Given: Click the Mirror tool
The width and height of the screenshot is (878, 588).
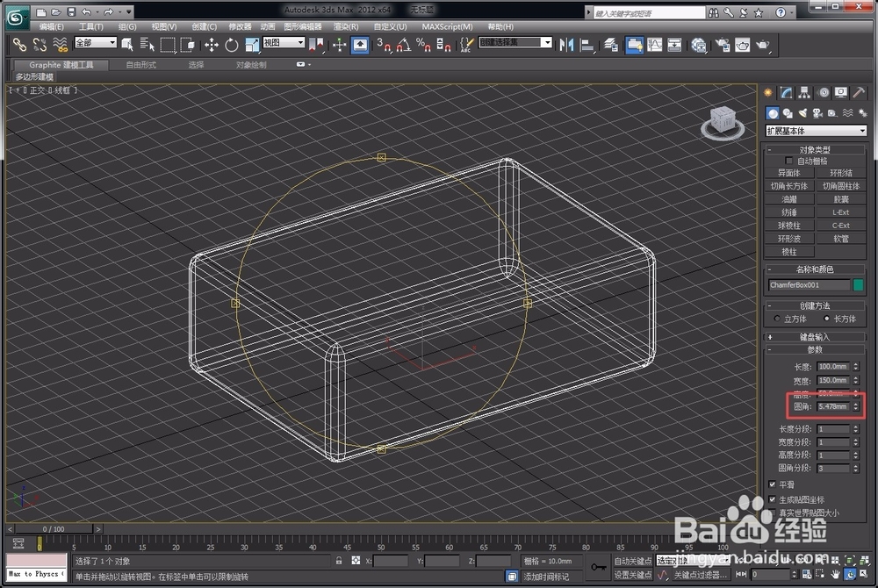Looking at the screenshot, I should (x=566, y=45).
